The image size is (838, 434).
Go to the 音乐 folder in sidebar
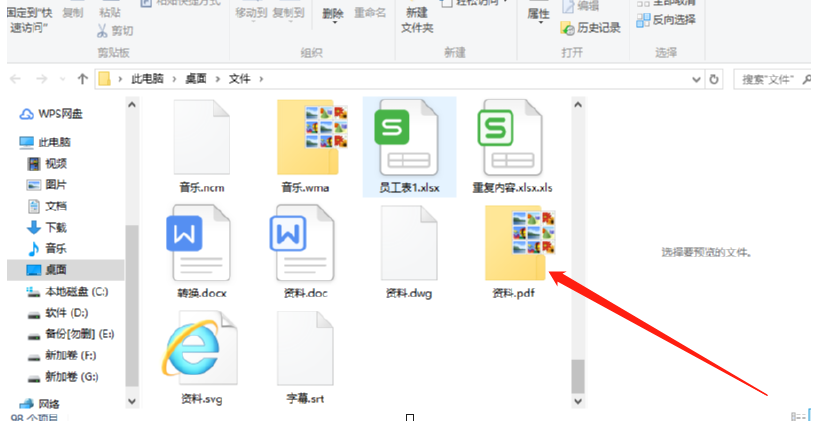coord(47,249)
